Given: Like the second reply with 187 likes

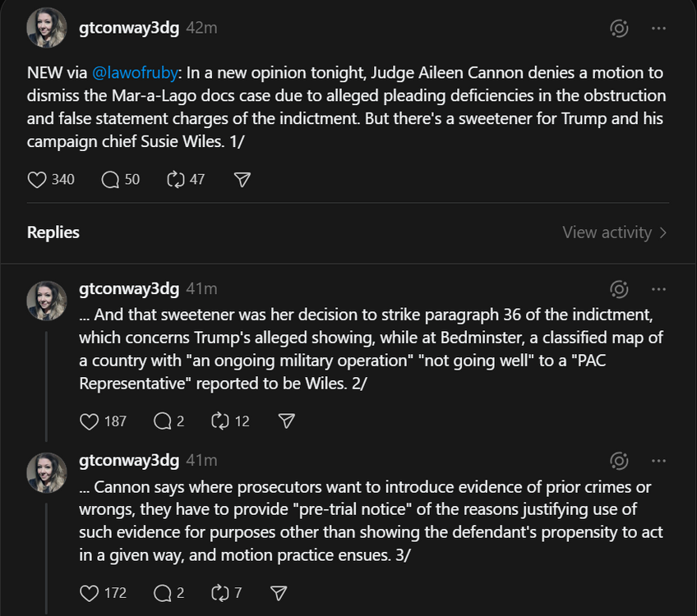Looking at the screenshot, I should click(x=90, y=421).
